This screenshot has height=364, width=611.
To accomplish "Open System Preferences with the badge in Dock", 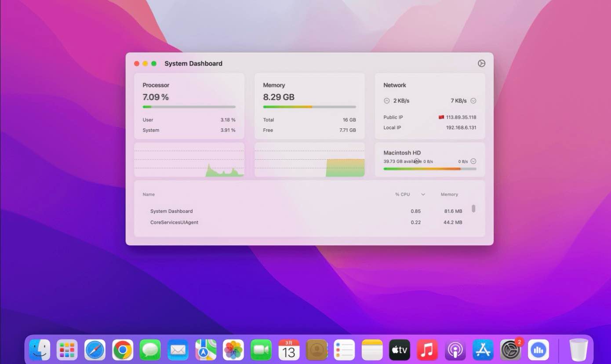I will (x=510, y=350).
